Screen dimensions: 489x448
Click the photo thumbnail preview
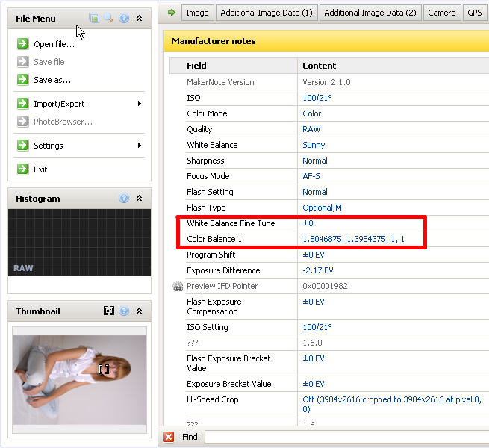point(80,379)
